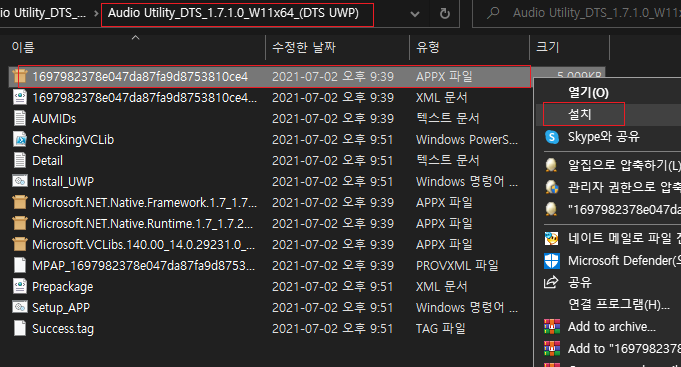The height and width of the screenshot is (367, 681).
Task: Click the Setup_APP command script icon
Action: coord(20,307)
